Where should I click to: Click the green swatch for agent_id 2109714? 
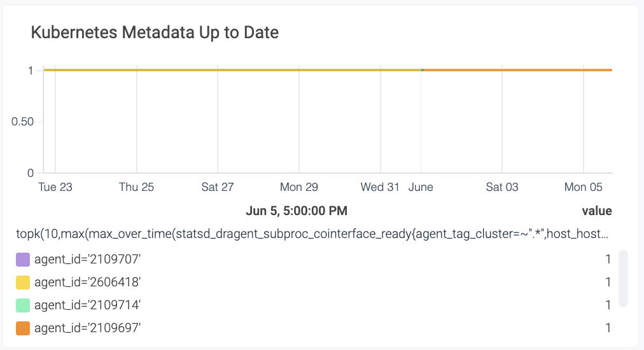point(22,305)
